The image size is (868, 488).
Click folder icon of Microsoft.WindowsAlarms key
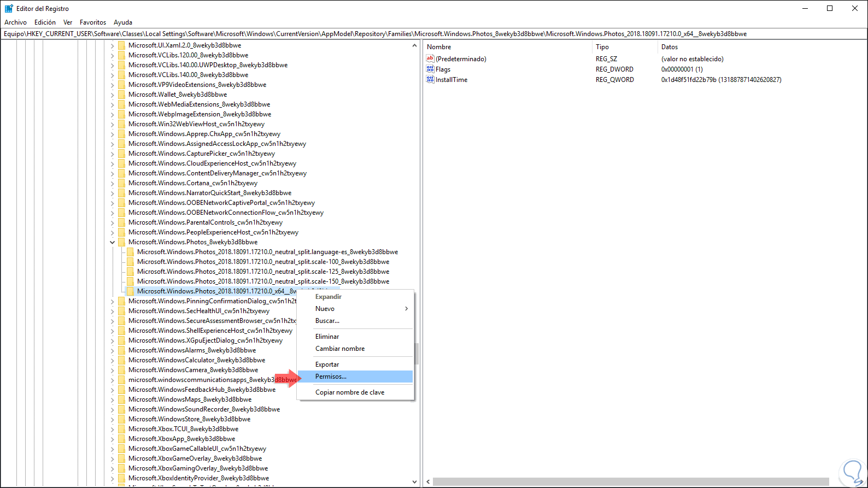[x=121, y=350]
